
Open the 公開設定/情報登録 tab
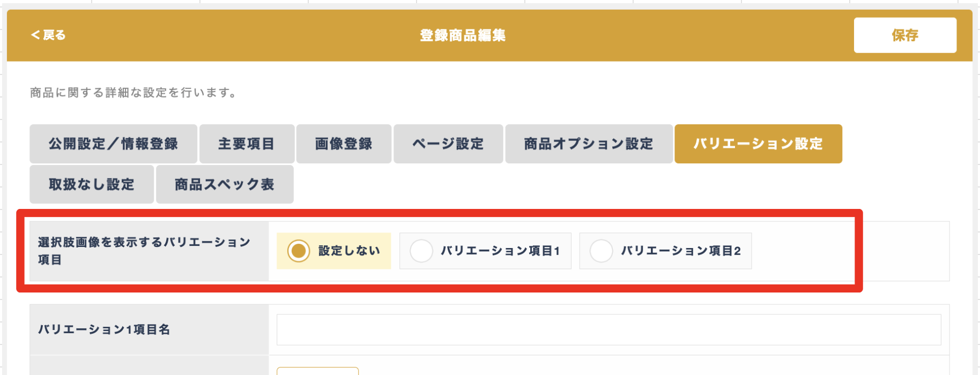[113, 144]
